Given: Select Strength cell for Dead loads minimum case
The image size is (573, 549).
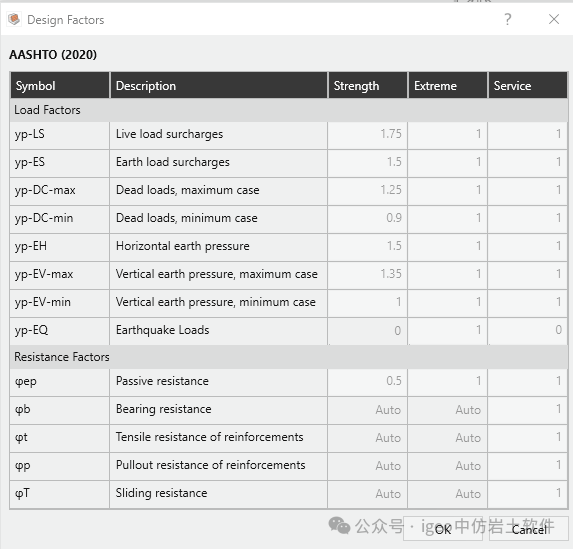Looking at the screenshot, I should tap(368, 218).
